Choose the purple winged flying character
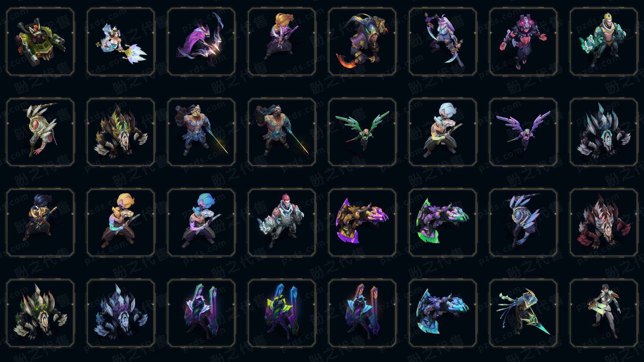Image resolution: width=644 pixels, height=362 pixels. (523, 132)
